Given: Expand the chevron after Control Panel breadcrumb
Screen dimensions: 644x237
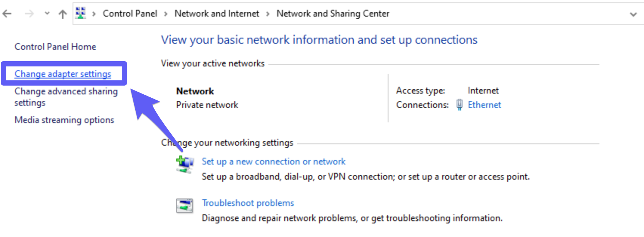Looking at the screenshot, I should 166,14.
